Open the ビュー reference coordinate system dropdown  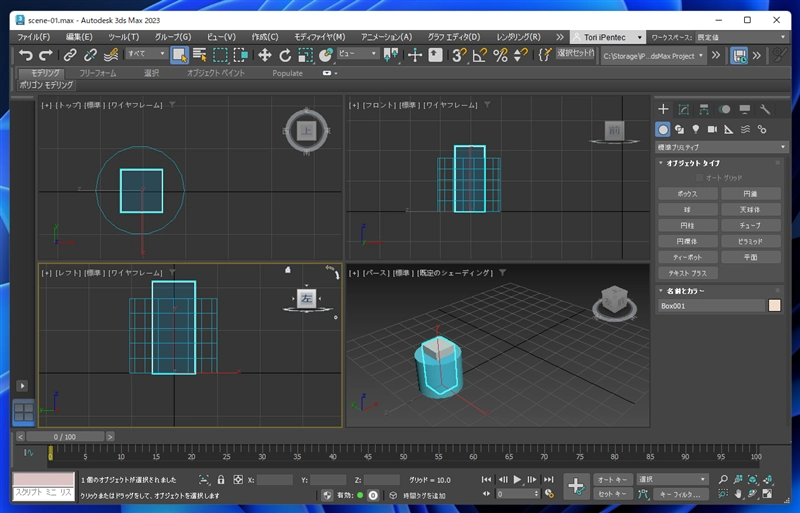pos(358,53)
